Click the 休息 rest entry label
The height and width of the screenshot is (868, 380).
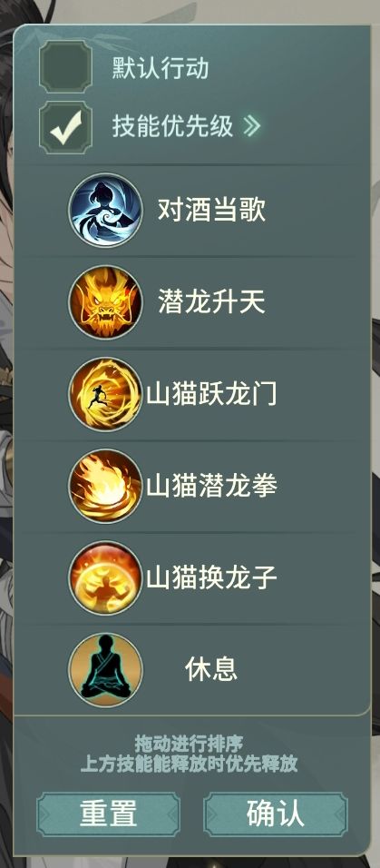coord(211,670)
